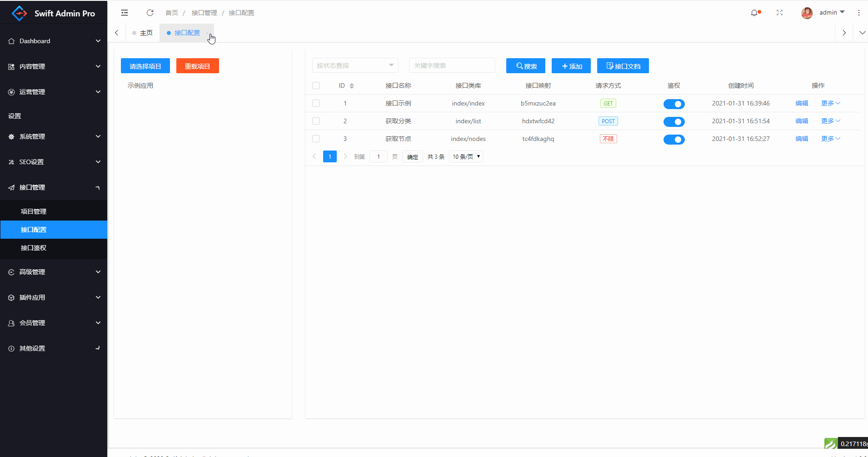The width and height of the screenshot is (868, 457).
Task: Click 编辑 link for 接口示例 row
Action: [x=801, y=103]
